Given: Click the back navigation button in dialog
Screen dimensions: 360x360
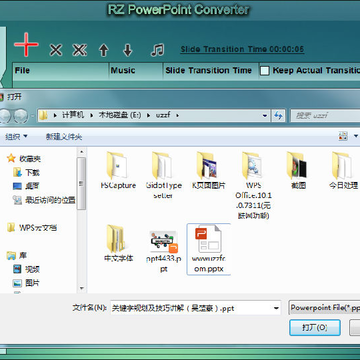Looking at the screenshot, I should point(5,116).
